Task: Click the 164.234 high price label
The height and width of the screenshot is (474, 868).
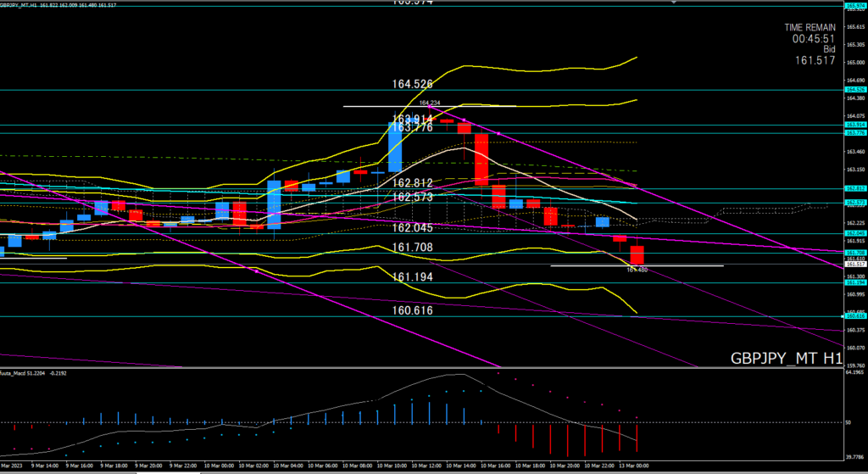Action: (429, 103)
